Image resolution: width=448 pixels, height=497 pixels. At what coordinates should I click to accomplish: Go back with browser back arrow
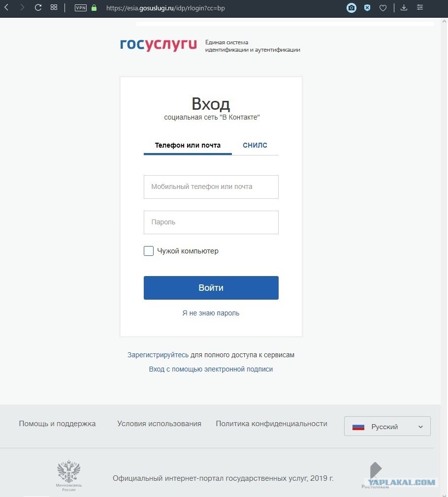click(x=6, y=7)
